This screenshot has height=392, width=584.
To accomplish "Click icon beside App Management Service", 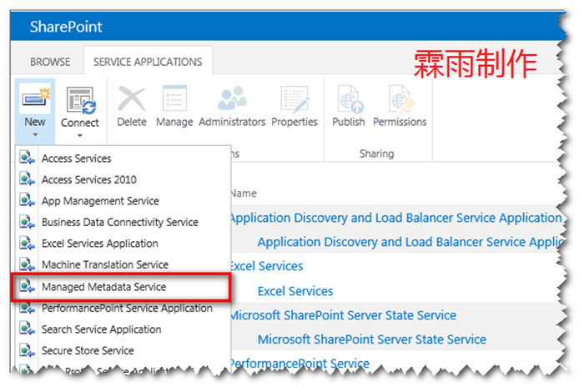I will (x=27, y=200).
